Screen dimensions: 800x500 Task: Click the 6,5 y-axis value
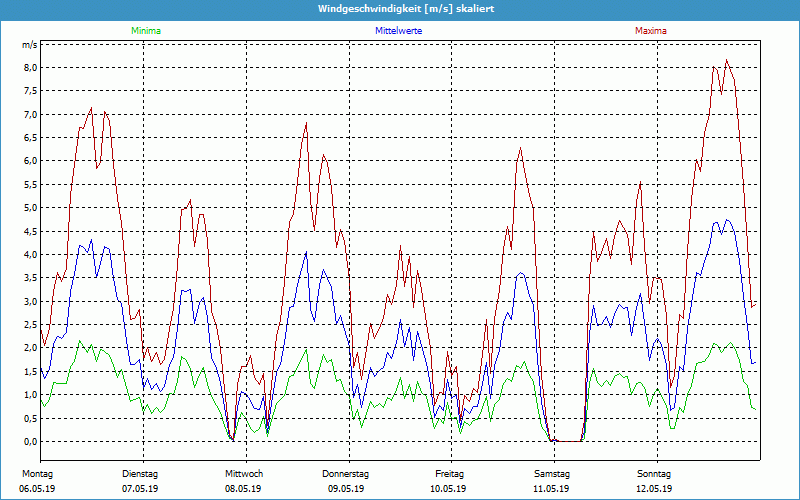(31, 138)
